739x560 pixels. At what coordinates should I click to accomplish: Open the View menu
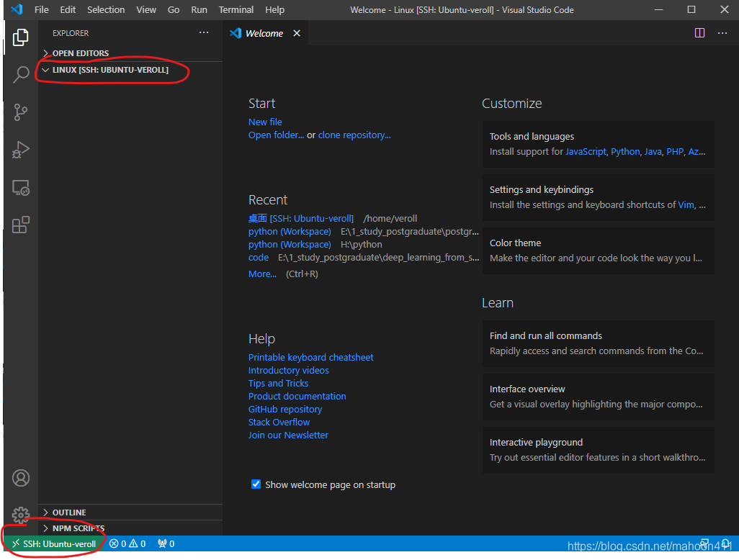[x=146, y=9]
